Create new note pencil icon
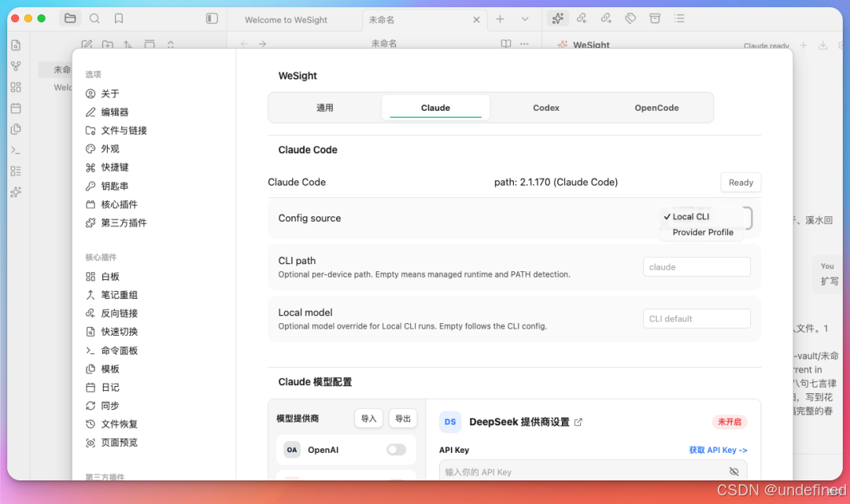The image size is (850, 504). [87, 44]
